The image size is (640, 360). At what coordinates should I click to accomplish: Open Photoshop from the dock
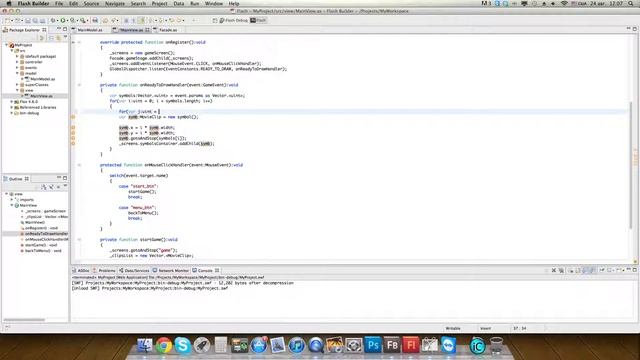pyautogui.click(x=373, y=345)
